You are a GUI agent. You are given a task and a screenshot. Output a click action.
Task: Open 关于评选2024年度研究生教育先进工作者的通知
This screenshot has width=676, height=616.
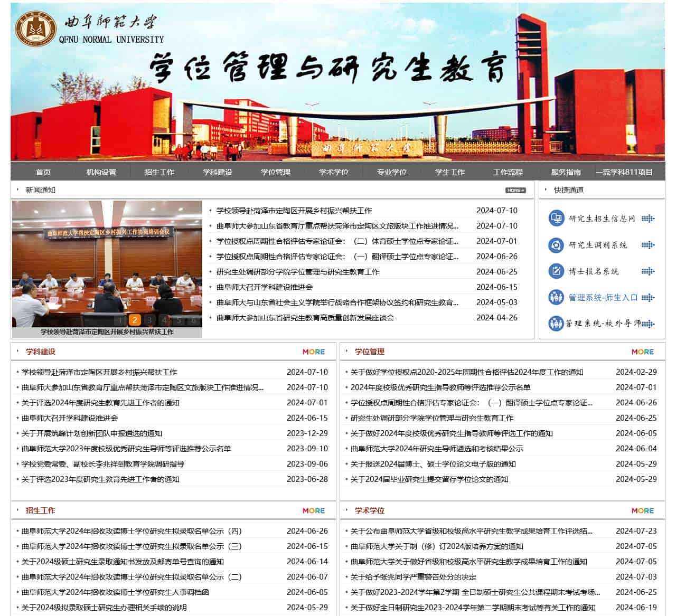coord(100,403)
